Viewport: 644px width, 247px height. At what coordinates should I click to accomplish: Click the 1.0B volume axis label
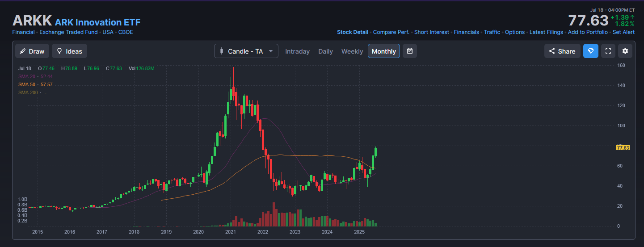click(x=22, y=199)
